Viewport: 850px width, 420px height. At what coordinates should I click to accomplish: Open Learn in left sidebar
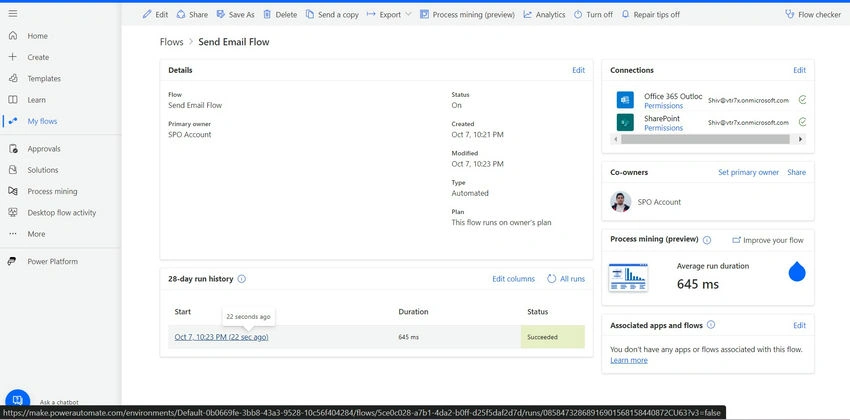pos(36,100)
